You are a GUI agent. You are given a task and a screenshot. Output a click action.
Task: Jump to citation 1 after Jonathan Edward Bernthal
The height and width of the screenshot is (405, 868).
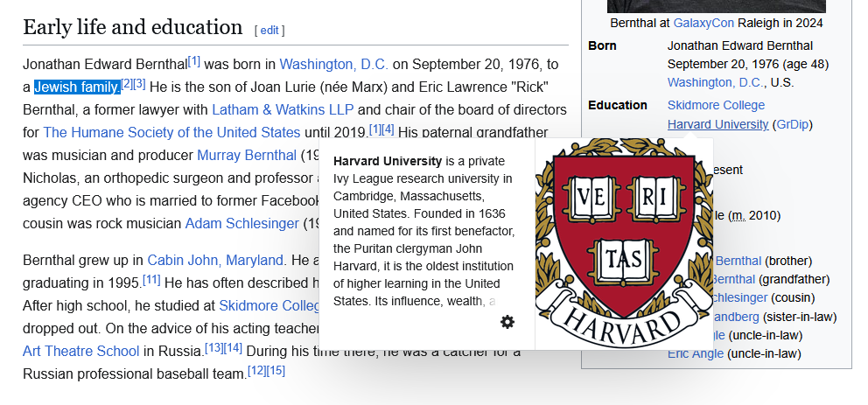point(193,61)
